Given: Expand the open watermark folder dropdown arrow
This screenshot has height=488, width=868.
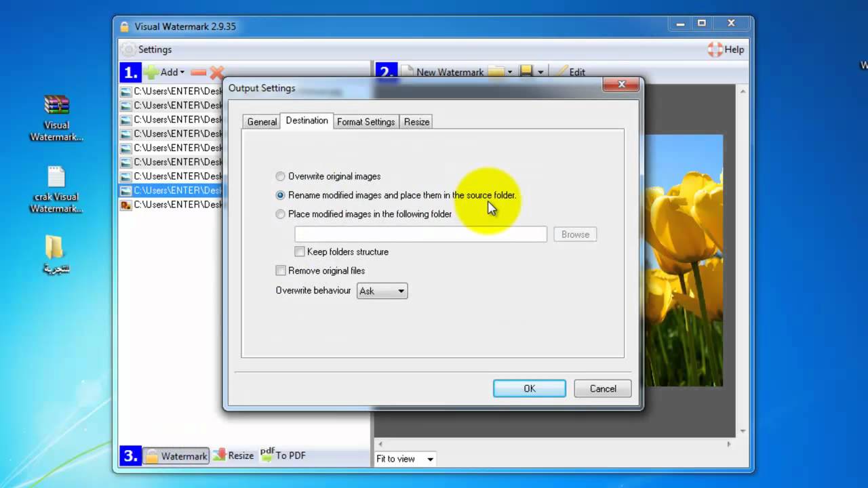Looking at the screenshot, I should pyautogui.click(x=510, y=72).
